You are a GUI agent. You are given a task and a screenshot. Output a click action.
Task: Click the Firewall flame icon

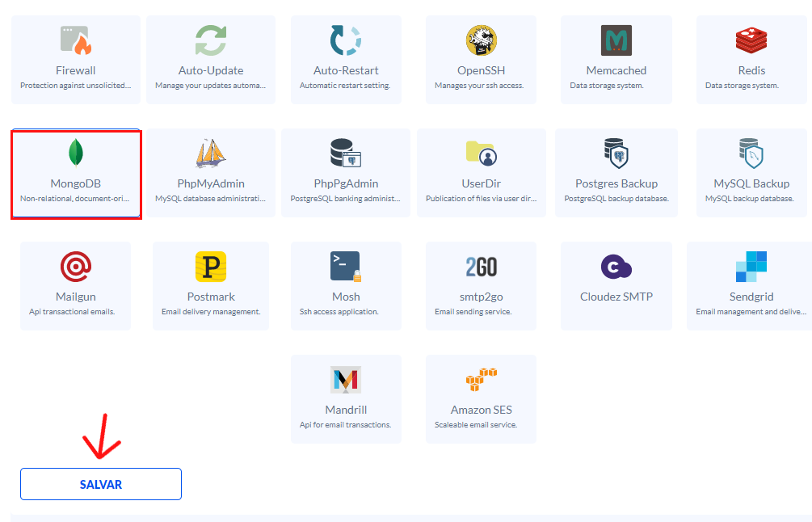(76, 40)
